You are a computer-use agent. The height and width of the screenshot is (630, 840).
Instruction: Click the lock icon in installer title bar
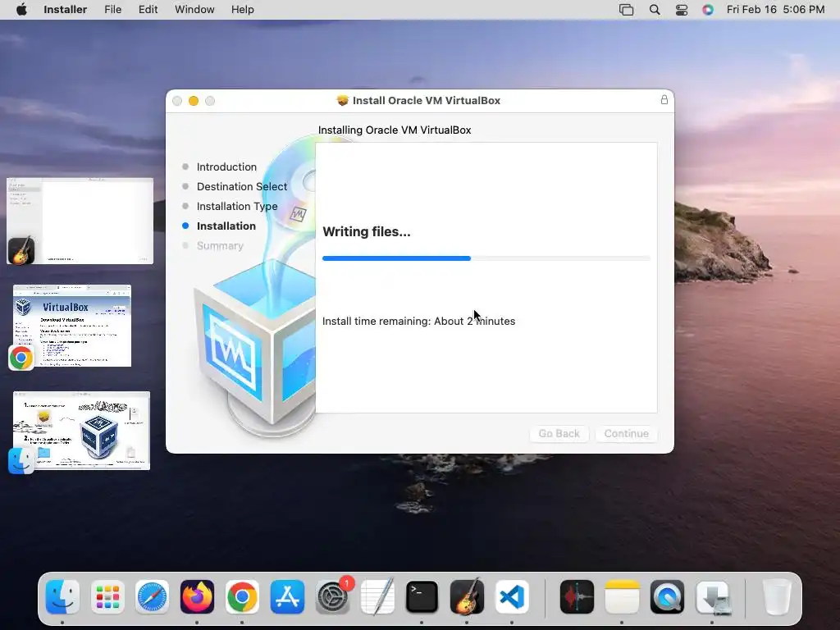(x=664, y=99)
